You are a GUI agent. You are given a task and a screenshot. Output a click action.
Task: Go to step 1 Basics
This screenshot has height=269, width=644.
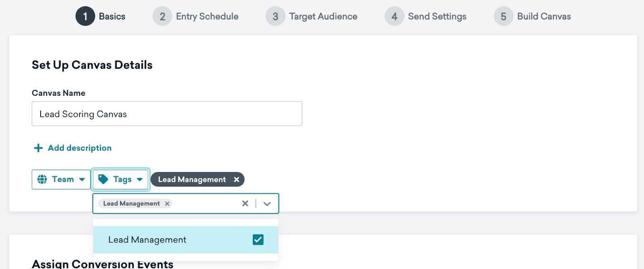(101, 16)
